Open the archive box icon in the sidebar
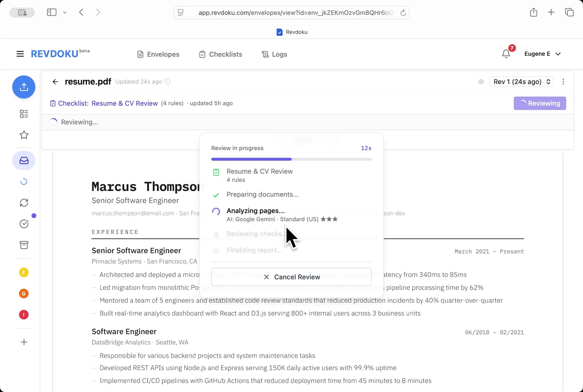 coord(24,245)
